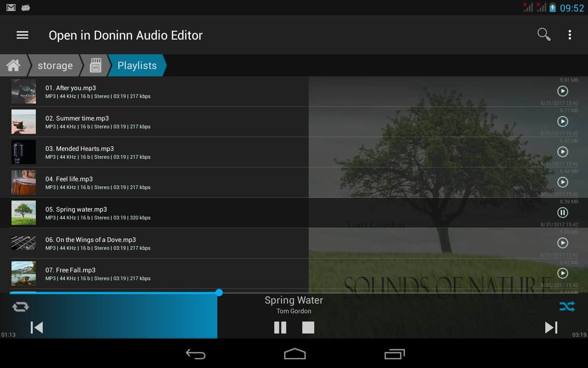
Task: Tap the search magnifier icon
Action: (544, 35)
